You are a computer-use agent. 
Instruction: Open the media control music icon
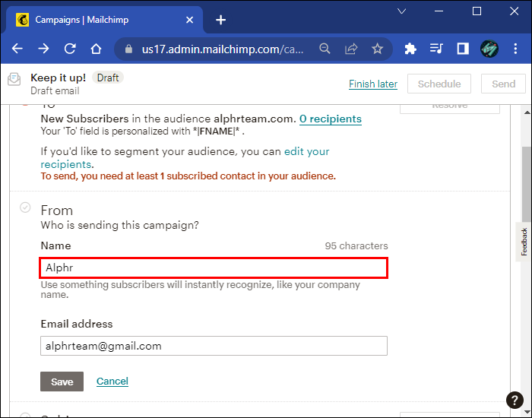pos(436,49)
